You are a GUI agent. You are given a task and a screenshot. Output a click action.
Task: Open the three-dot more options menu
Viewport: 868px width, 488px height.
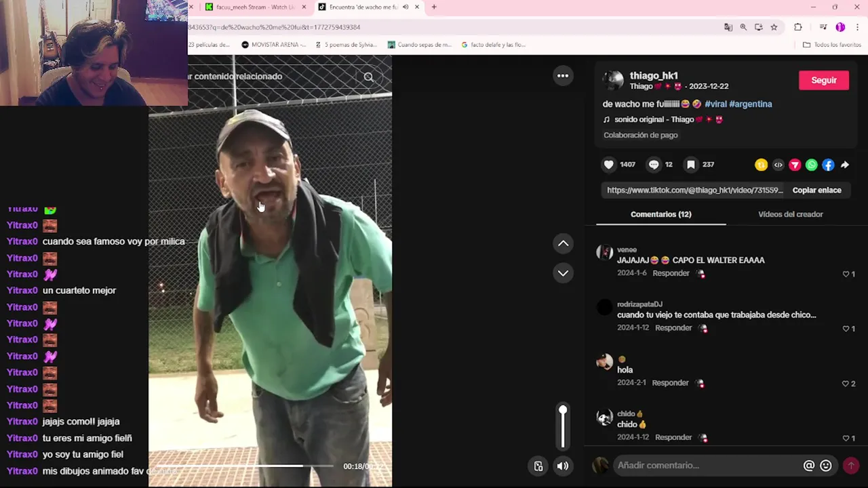(563, 76)
